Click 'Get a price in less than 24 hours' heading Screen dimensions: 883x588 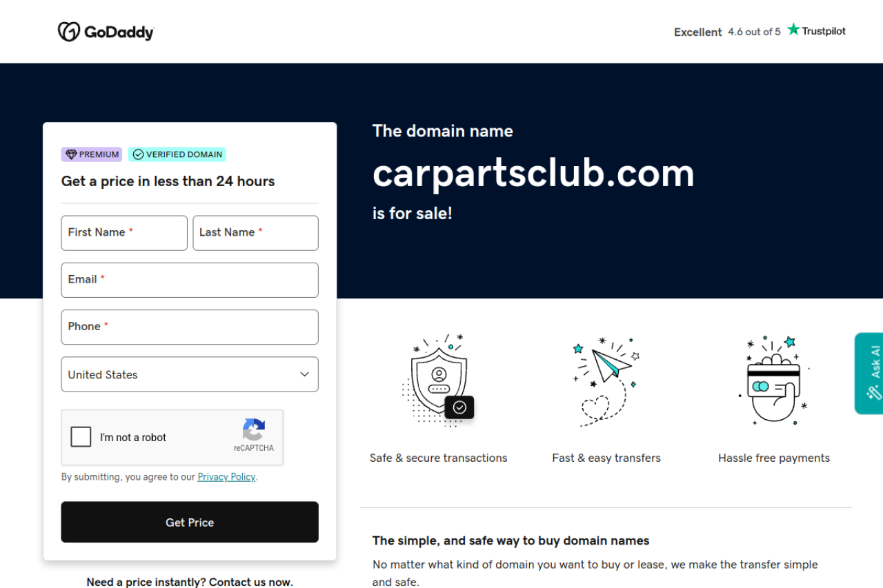[x=168, y=181]
